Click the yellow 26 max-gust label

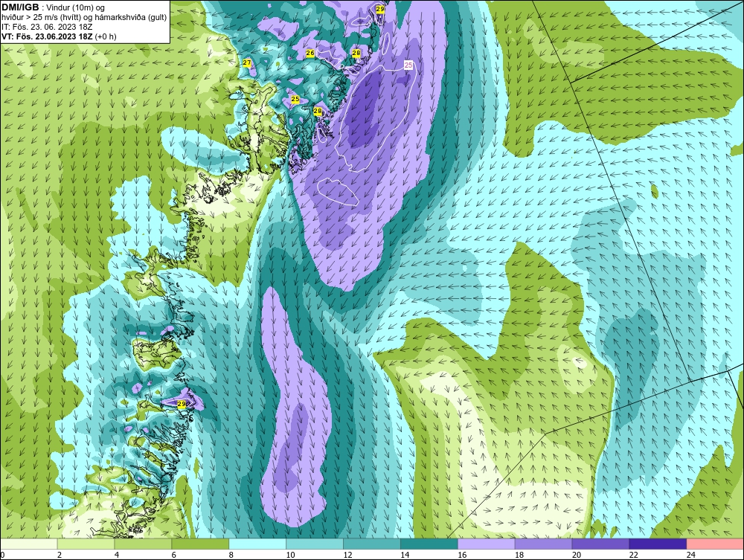click(310, 53)
